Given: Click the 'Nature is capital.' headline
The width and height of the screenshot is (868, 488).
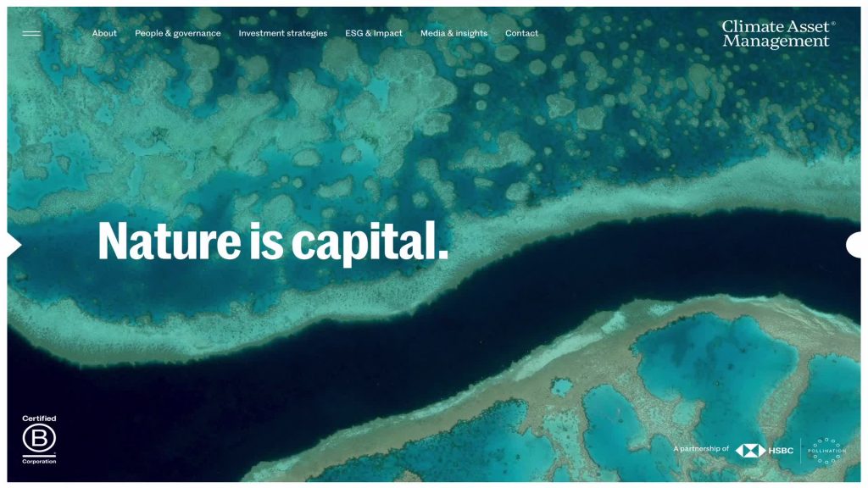Looking at the screenshot, I should (x=273, y=241).
